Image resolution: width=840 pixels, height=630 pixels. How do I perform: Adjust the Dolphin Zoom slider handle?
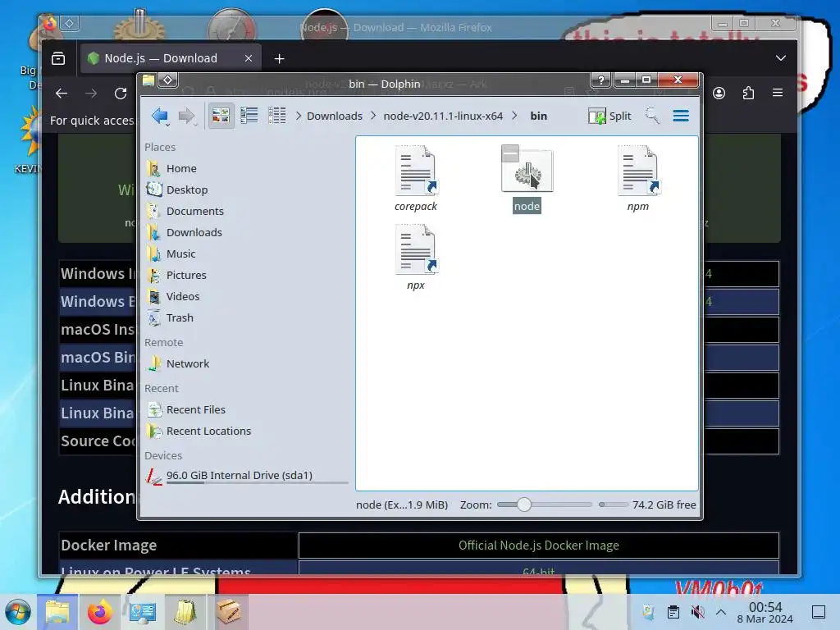[524, 504]
